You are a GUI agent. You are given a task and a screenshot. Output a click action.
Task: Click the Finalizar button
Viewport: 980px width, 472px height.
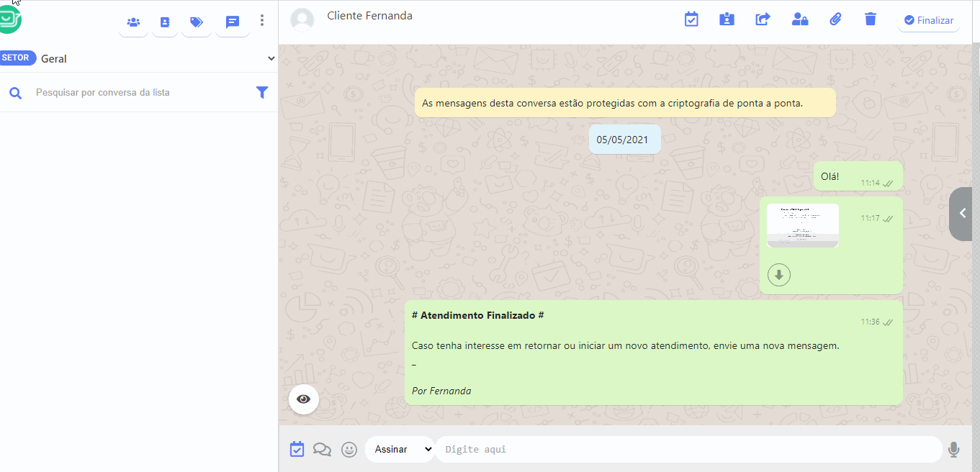pyautogui.click(x=928, y=19)
